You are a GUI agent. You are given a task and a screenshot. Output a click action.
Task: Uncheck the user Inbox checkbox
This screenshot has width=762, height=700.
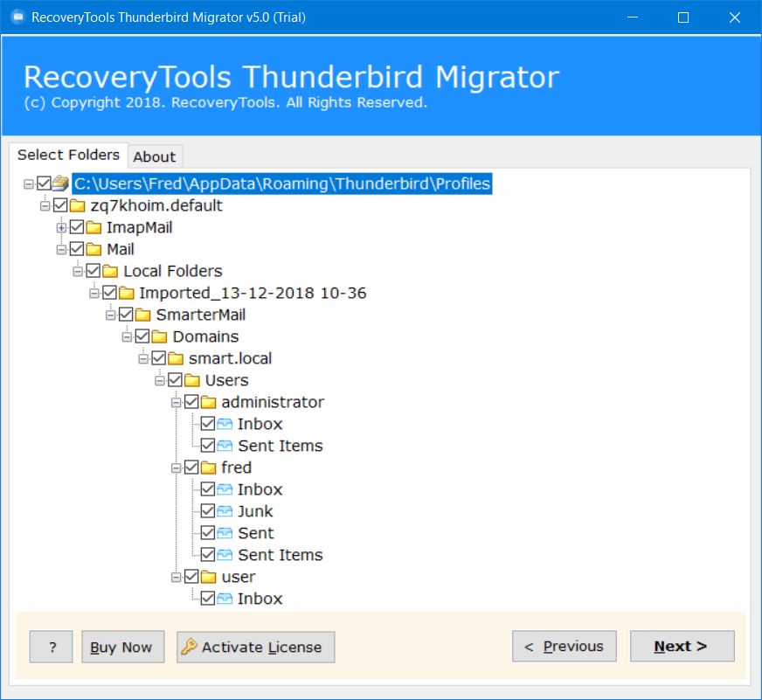(x=208, y=599)
